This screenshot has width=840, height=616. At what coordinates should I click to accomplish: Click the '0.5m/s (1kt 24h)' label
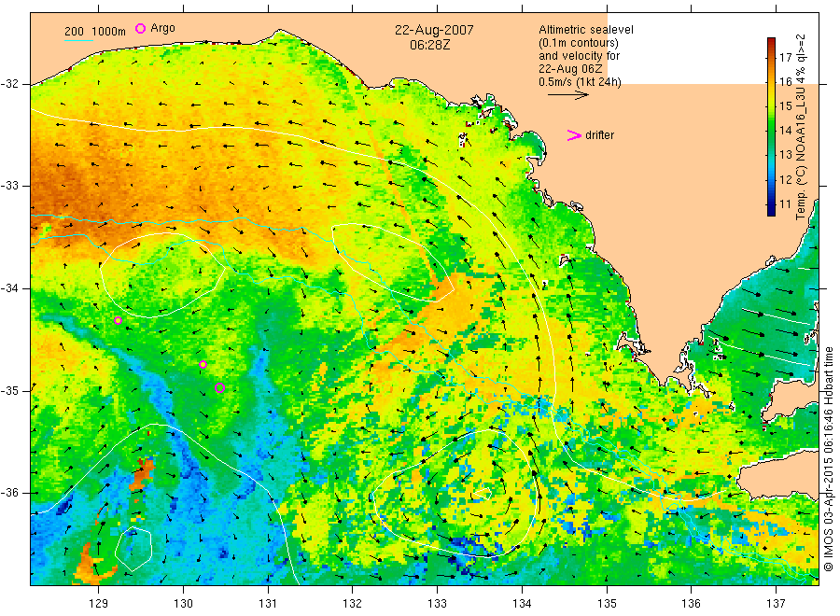point(580,82)
